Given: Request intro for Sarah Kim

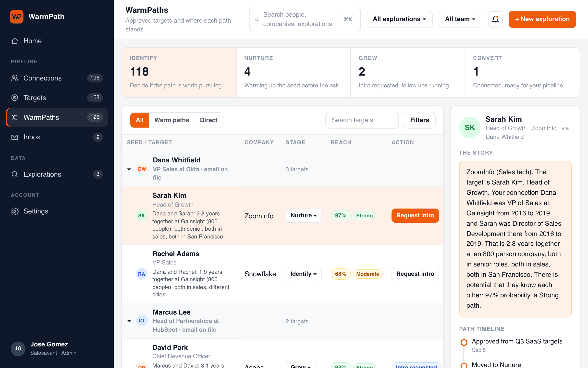Looking at the screenshot, I should [x=415, y=216].
